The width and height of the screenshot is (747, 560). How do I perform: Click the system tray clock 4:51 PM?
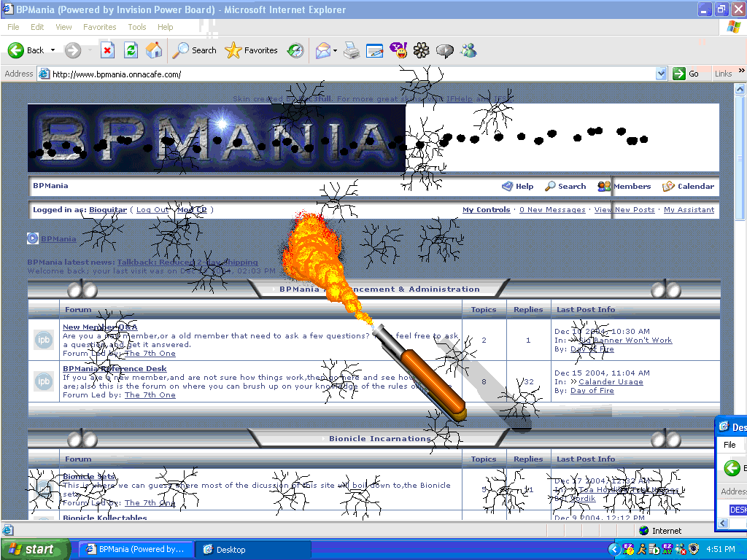coord(720,549)
